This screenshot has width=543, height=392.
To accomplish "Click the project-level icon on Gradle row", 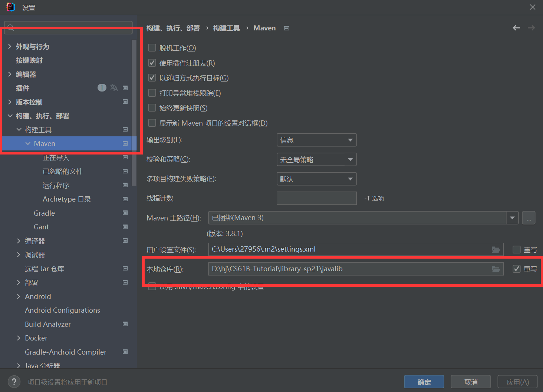I will pos(125,213).
